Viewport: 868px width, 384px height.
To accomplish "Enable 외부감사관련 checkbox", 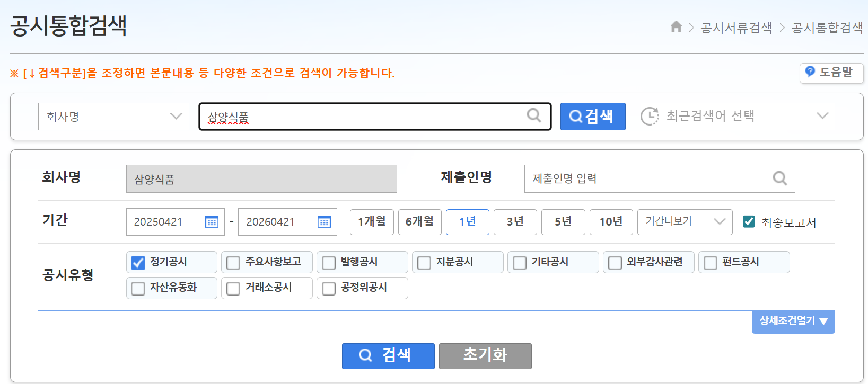I will click(615, 263).
